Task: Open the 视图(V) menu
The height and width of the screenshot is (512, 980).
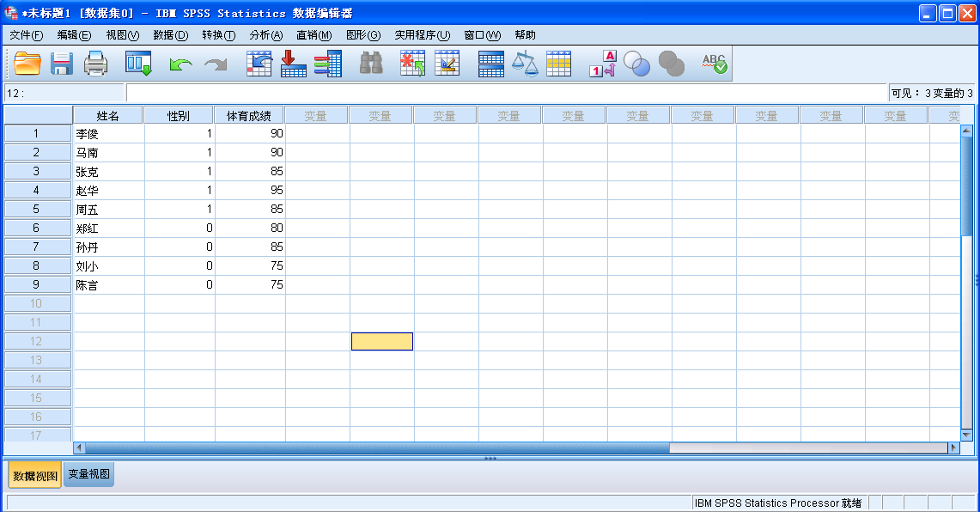Action: point(123,35)
